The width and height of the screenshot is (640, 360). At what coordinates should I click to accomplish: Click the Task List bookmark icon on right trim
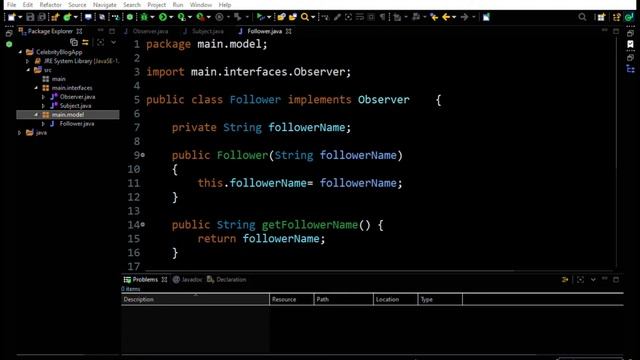(x=631, y=44)
